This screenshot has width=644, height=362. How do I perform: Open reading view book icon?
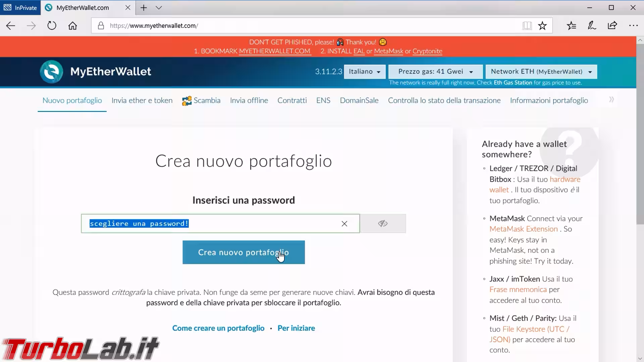point(527,25)
